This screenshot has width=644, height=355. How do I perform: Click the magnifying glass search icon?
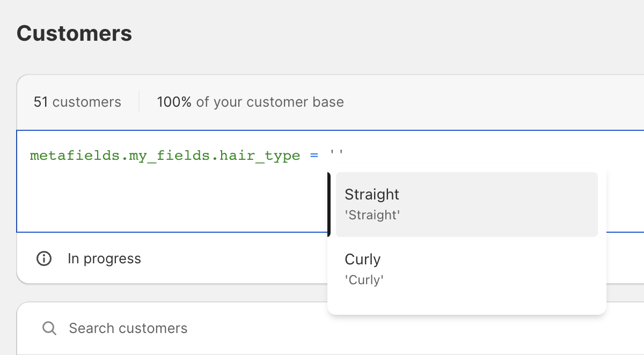point(49,328)
